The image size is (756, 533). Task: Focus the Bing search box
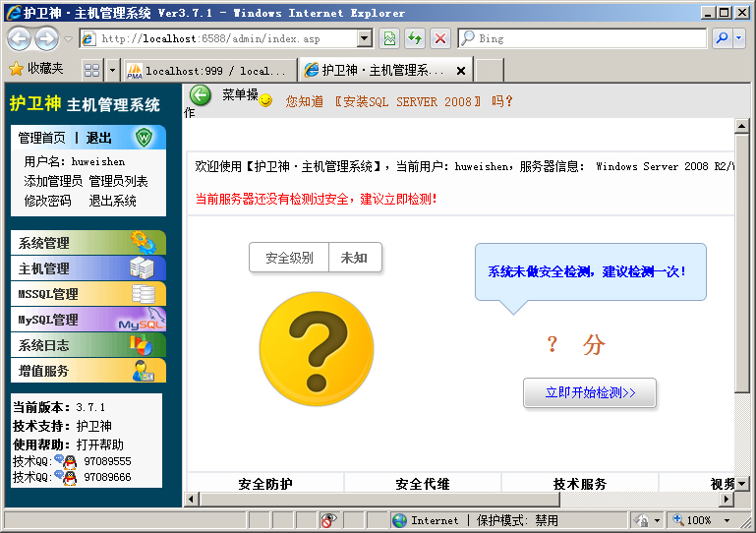(581, 38)
